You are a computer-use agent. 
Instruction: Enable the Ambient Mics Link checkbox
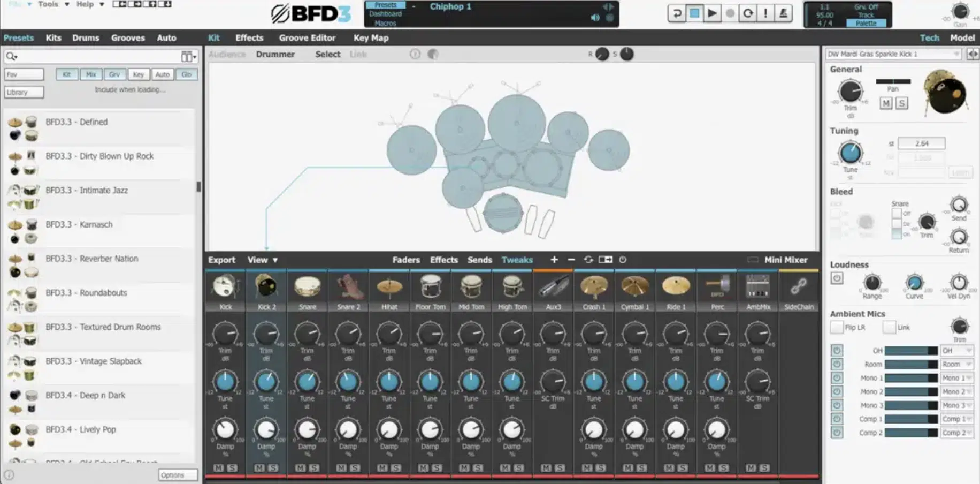889,327
